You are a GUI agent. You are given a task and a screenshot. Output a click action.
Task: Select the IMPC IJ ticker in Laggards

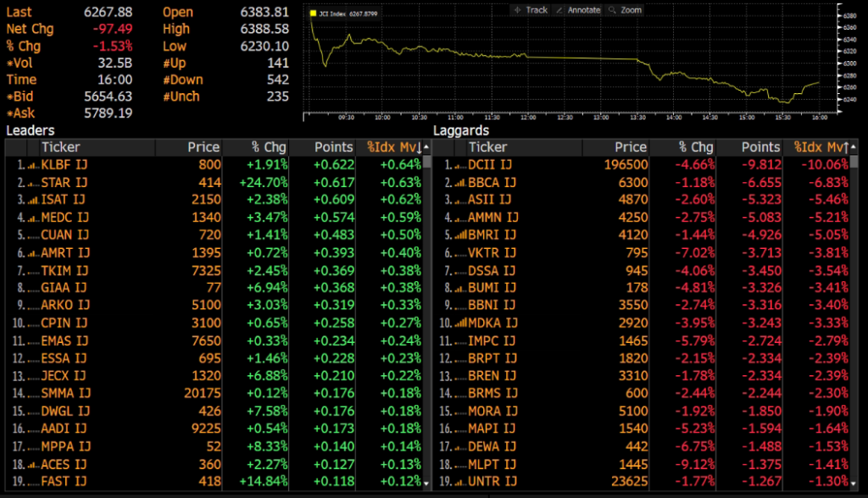click(x=492, y=340)
